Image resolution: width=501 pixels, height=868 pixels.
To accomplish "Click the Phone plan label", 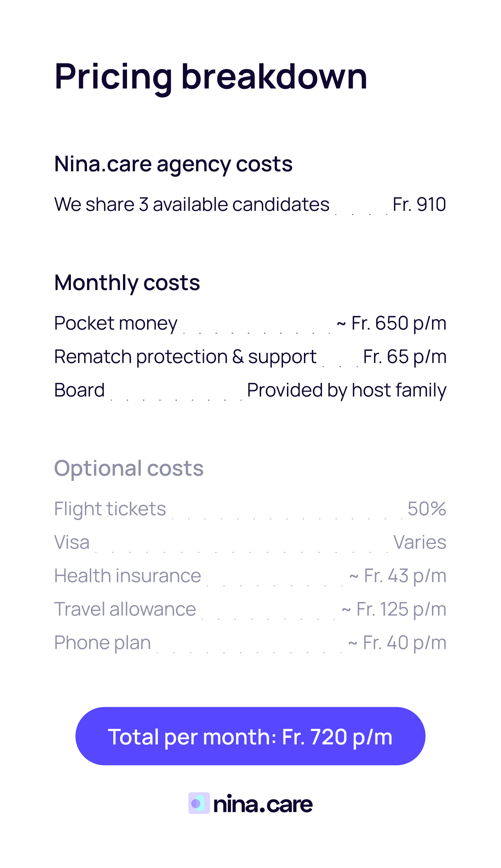I will coord(103,643).
